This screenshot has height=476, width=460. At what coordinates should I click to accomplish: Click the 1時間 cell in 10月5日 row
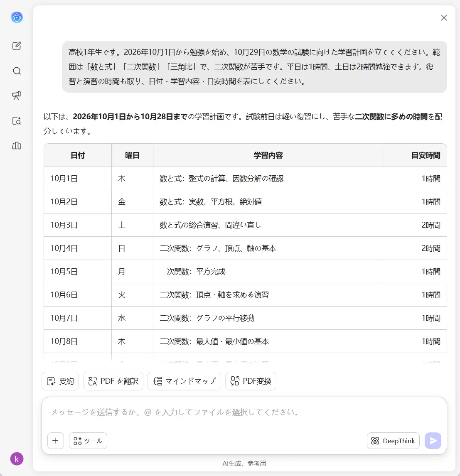415,271
